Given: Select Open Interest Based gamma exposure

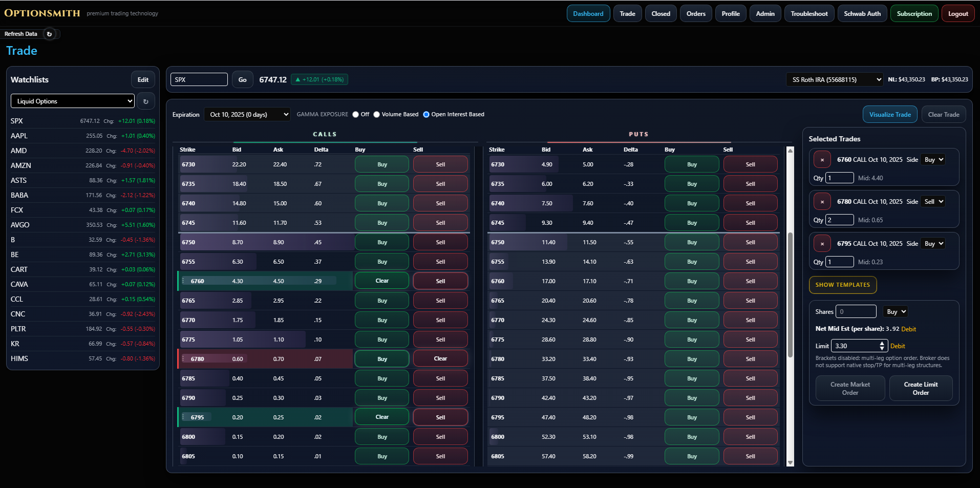Looking at the screenshot, I should pos(426,115).
